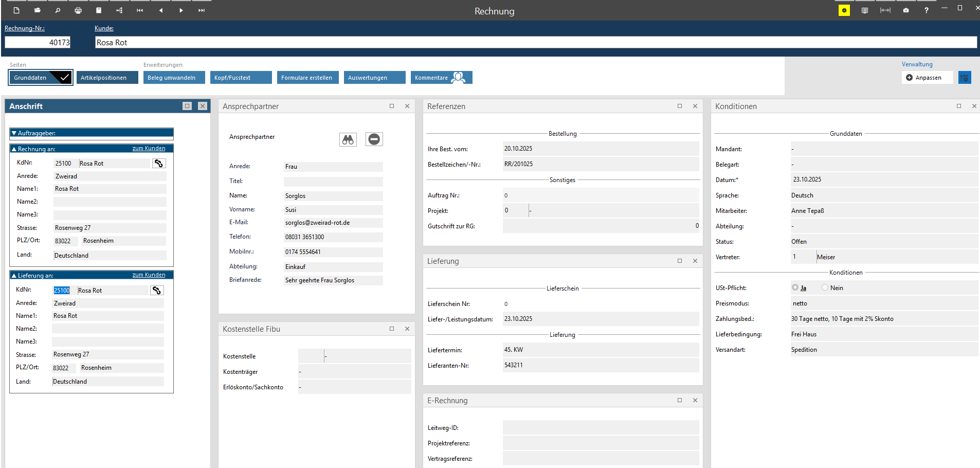Click the camera screenshot icon
The image size is (980, 468).
tap(906, 10)
